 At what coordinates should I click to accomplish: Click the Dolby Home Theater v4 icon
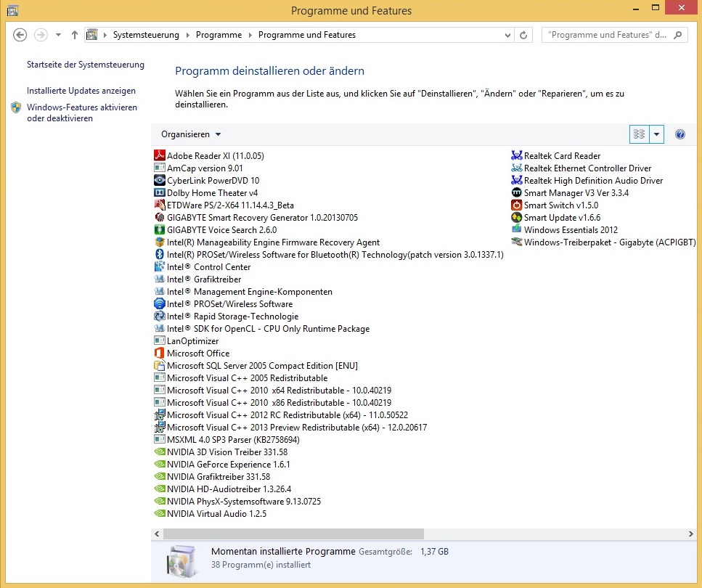160,192
